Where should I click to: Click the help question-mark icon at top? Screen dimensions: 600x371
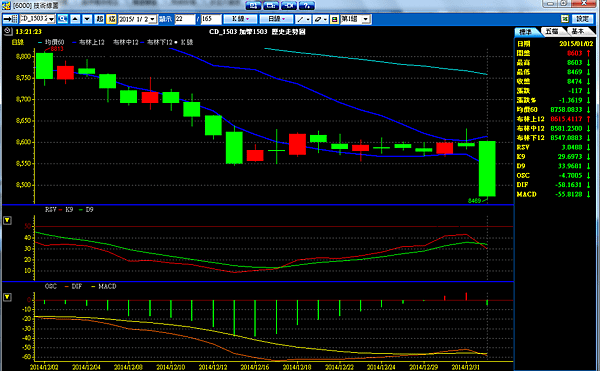coord(307,5)
